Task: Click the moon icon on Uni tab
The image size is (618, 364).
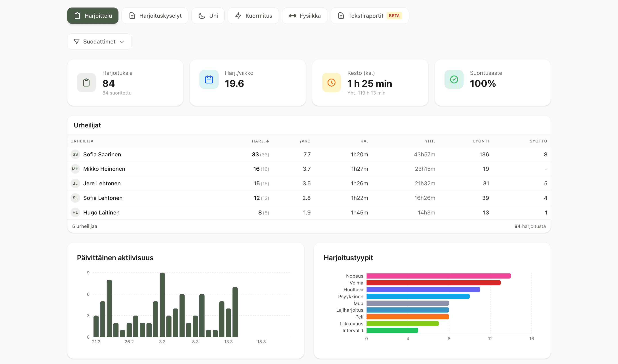Action: (202, 16)
